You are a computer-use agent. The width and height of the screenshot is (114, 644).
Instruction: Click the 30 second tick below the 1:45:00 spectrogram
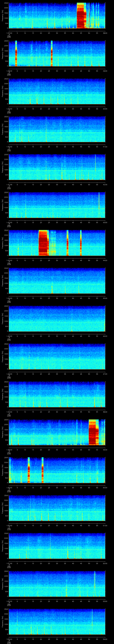coord(57,336)
